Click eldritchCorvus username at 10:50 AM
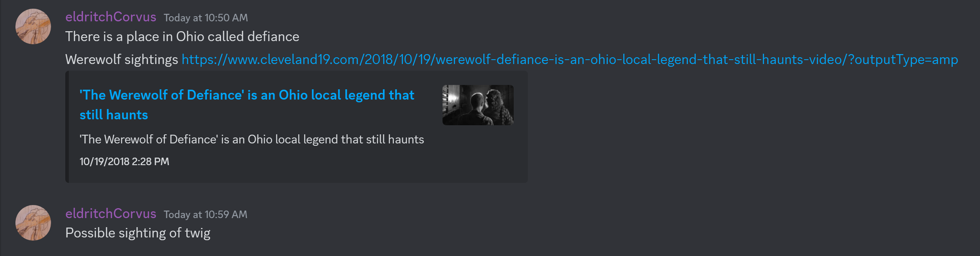This screenshot has width=980, height=256. coord(111,17)
